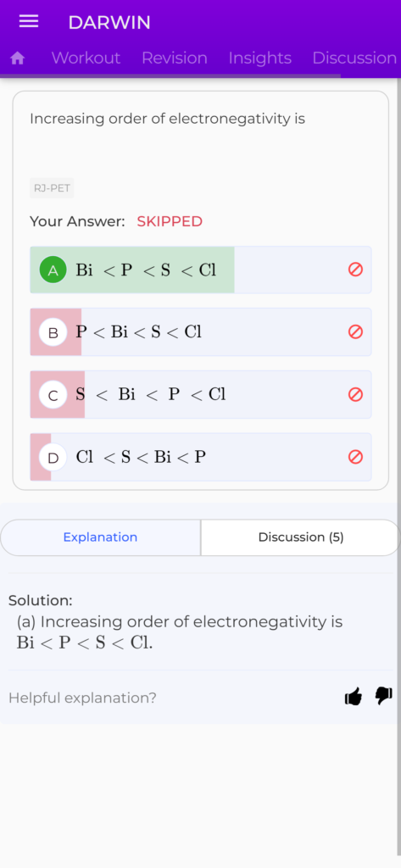This screenshot has width=401, height=868.
Task: Tap the report icon on option B
Action: click(355, 331)
